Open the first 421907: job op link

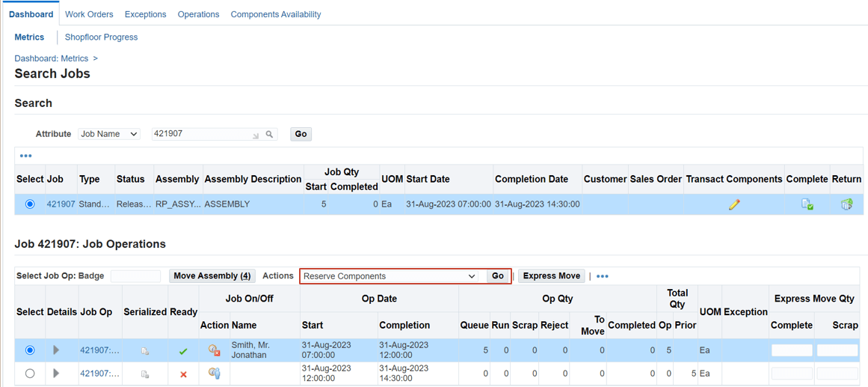click(100, 350)
